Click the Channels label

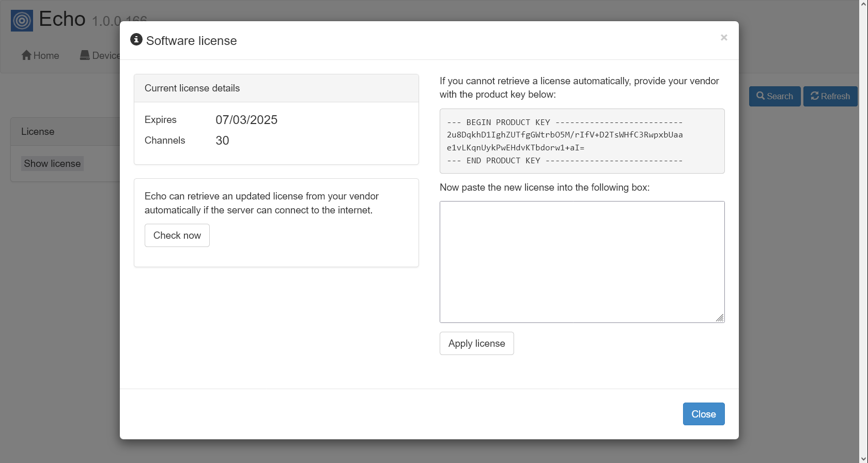165,141
